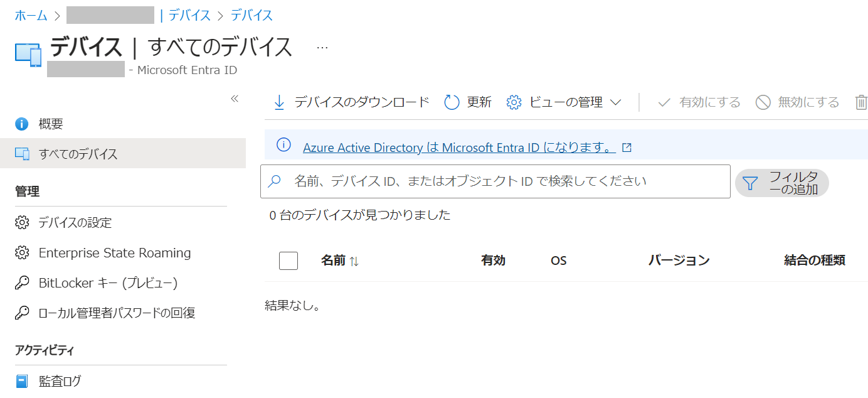
Task: Click the 無効にする button
Action: click(797, 102)
